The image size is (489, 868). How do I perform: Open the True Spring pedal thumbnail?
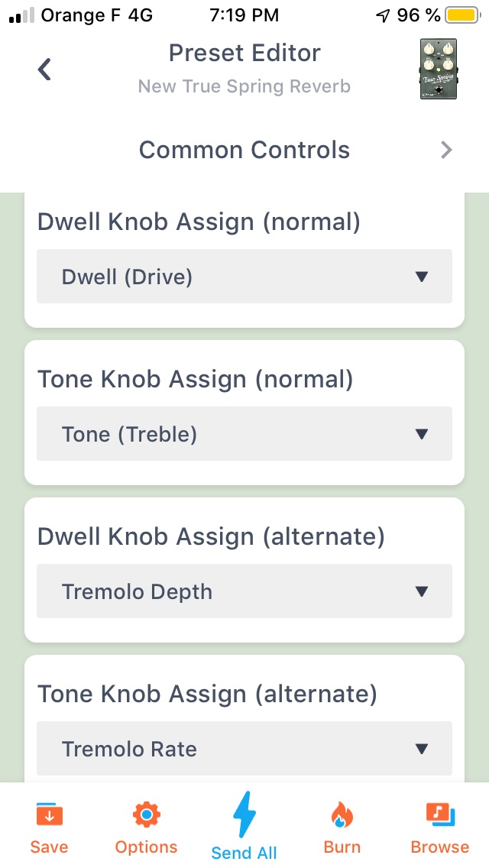pos(437,69)
